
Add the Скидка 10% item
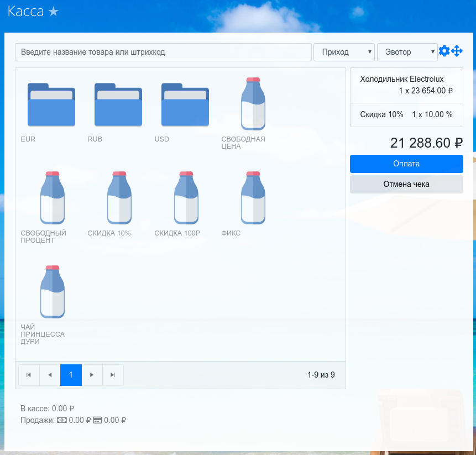(x=119, y=197)
